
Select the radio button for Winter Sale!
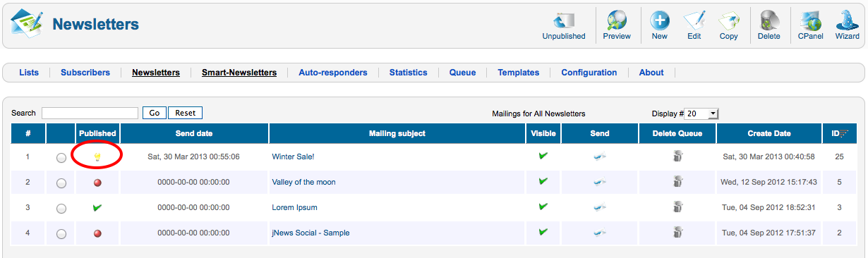(61, 158)
